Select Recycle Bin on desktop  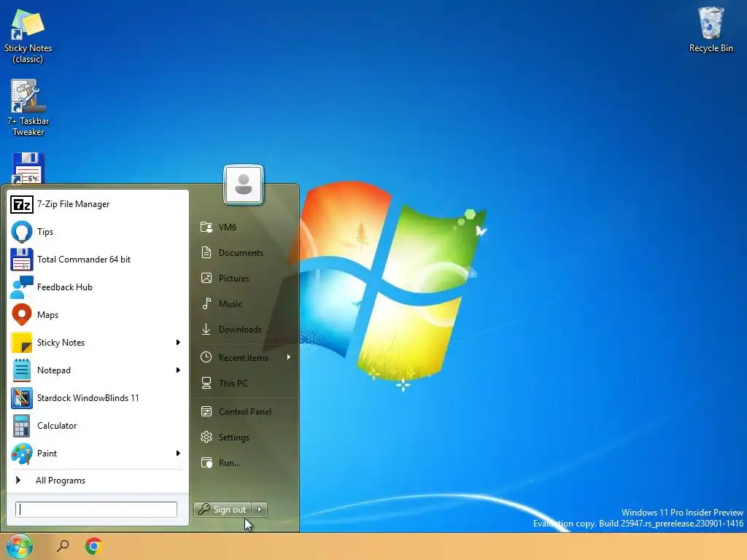[x=711, y=29]
